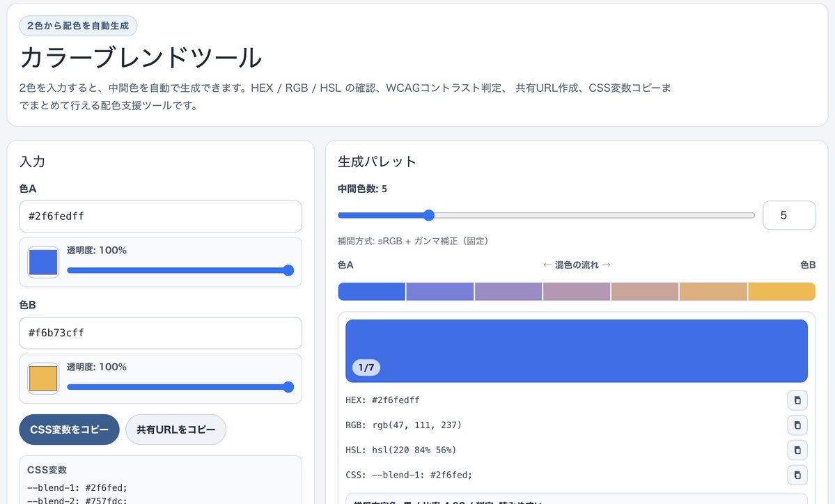The height and width of the screenshot is (504, 835).
Task: Select the fourth palette swatch (mauve)
Action: click(577, 292)
